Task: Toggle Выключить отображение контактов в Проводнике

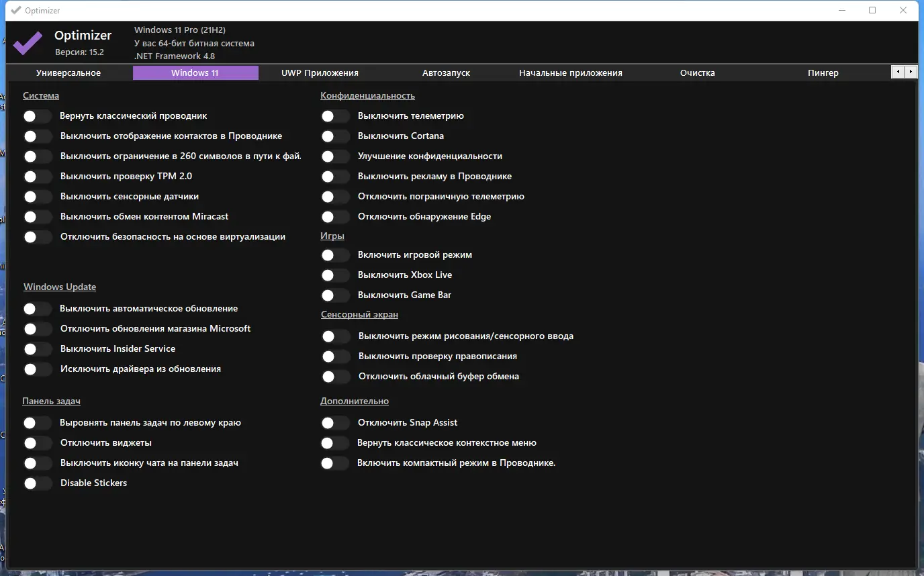Action: pos(38,136)
